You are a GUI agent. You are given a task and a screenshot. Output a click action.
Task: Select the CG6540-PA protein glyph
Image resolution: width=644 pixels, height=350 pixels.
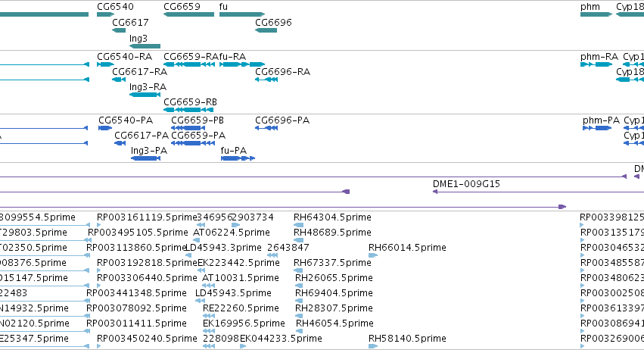coord(105,128)
